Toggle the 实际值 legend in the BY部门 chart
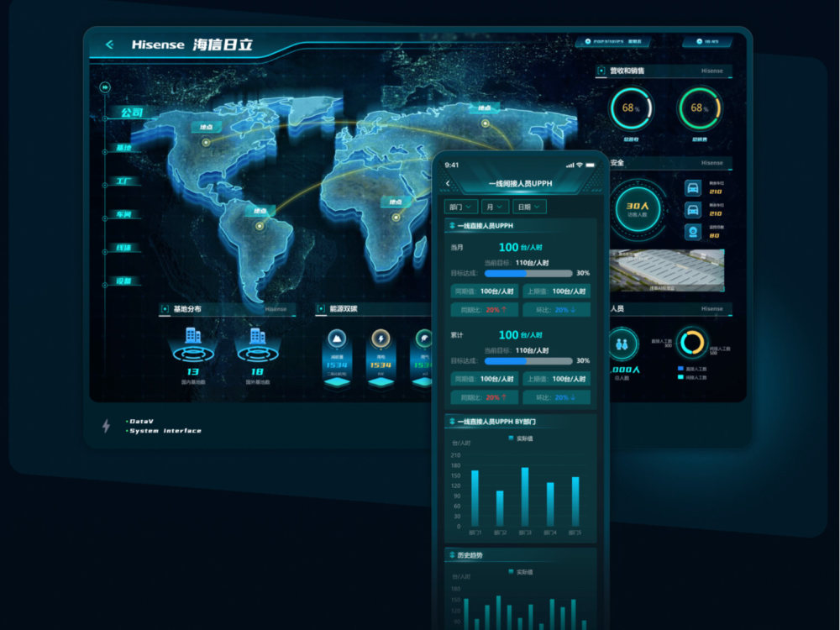The width and height of the screenshot is (840, 630). 520,438
